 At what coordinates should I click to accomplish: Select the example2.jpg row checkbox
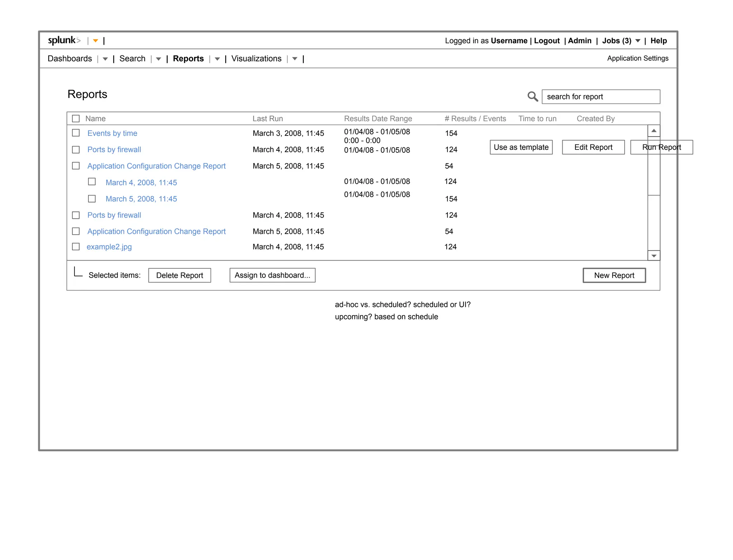click(x=76, y=247)
